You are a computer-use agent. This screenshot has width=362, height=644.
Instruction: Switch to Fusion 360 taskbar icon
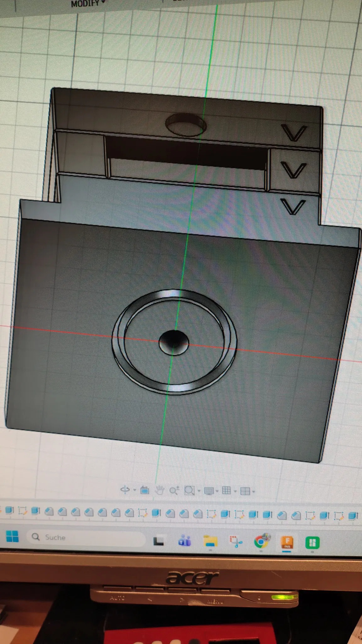pyautogui.click(x=287, y=542)
